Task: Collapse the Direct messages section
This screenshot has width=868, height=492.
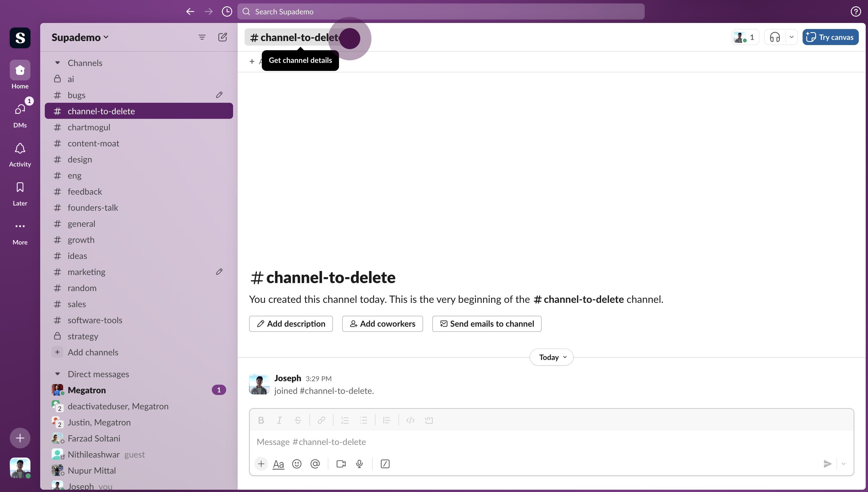Action: pos(57,374)
